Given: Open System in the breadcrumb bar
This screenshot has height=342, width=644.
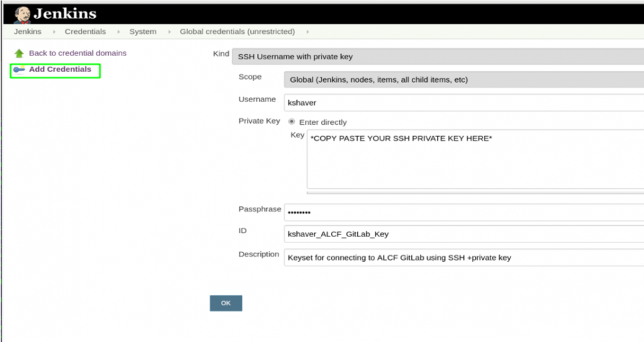Looking at the screenshot, I should [x=143, y=31].
